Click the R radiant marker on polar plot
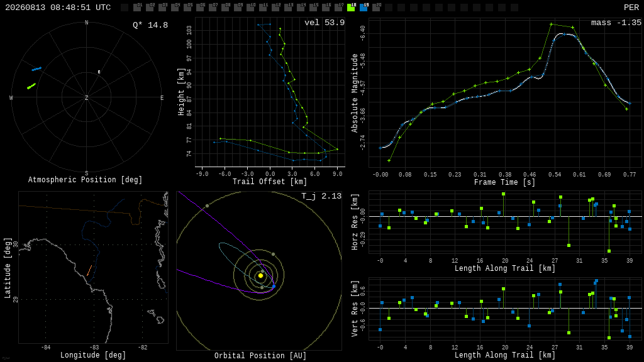The image size is (644, 362). coord(99,72)
